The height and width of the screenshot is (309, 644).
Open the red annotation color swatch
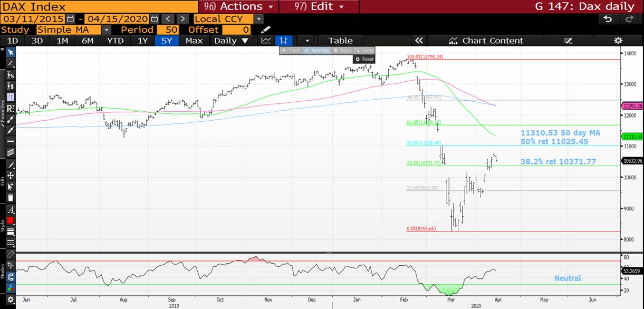coord(11,220)
